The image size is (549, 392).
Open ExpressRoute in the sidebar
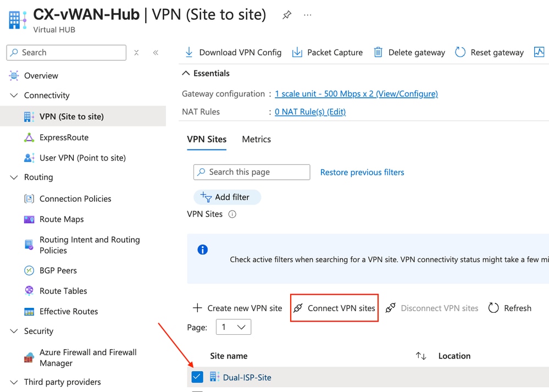[64, 137]
